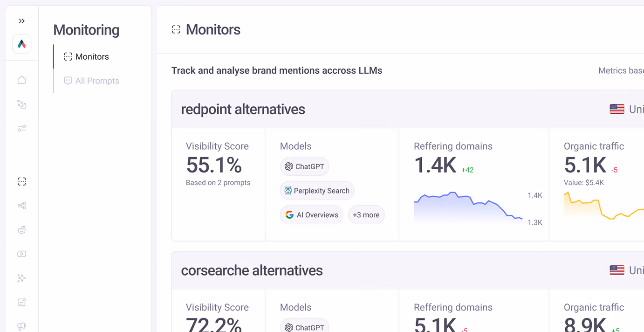Select Monitors in the Monitoring menu
Image resolution: width=644 pixels, height=332 pixels.
click(86, 57)
